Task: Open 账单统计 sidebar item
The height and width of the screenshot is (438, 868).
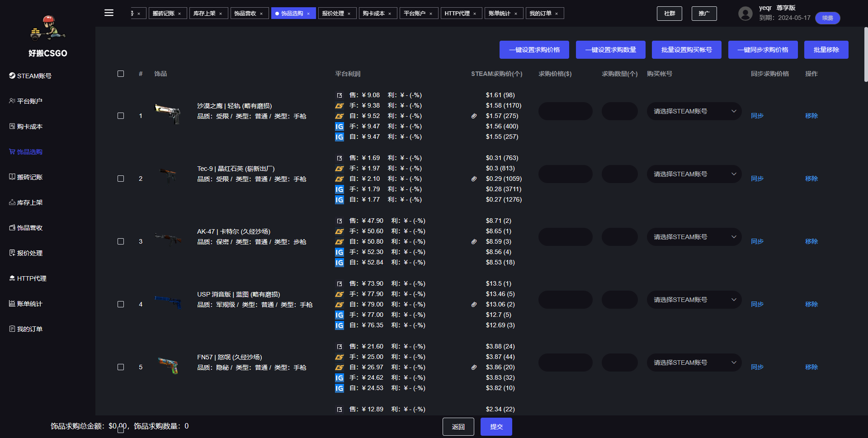Action: [26, 304]
